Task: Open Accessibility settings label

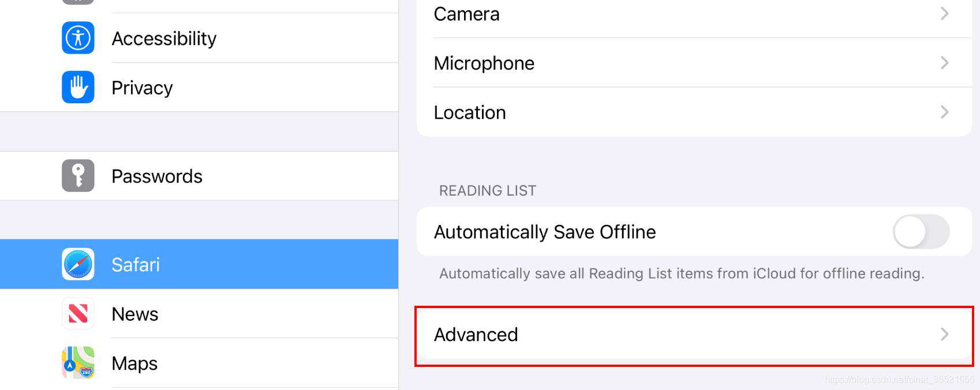Action: 164,39
